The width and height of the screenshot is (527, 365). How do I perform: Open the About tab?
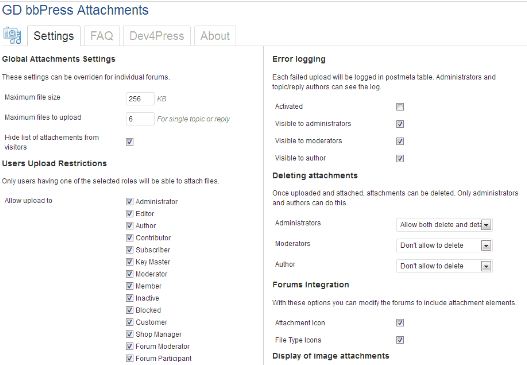click(215, 36)
